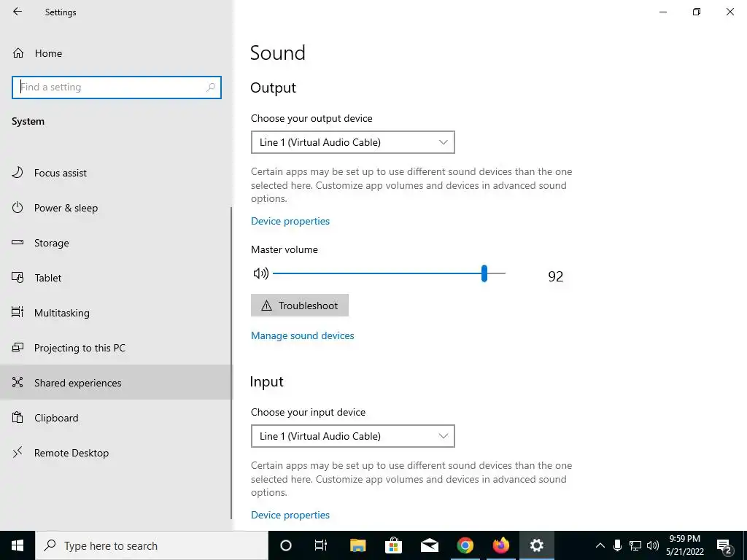Launch Firefox from taskbar

(x=500, y=545)
